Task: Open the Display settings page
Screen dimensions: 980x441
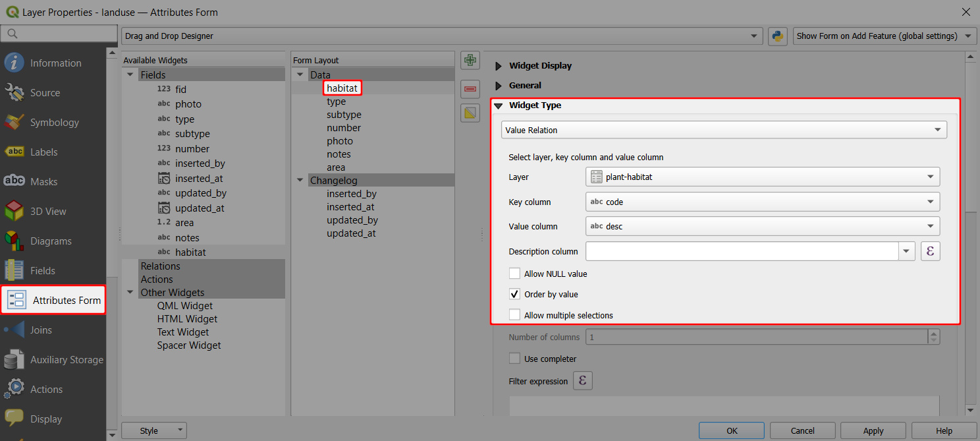Action: click(x=53, y=419)
